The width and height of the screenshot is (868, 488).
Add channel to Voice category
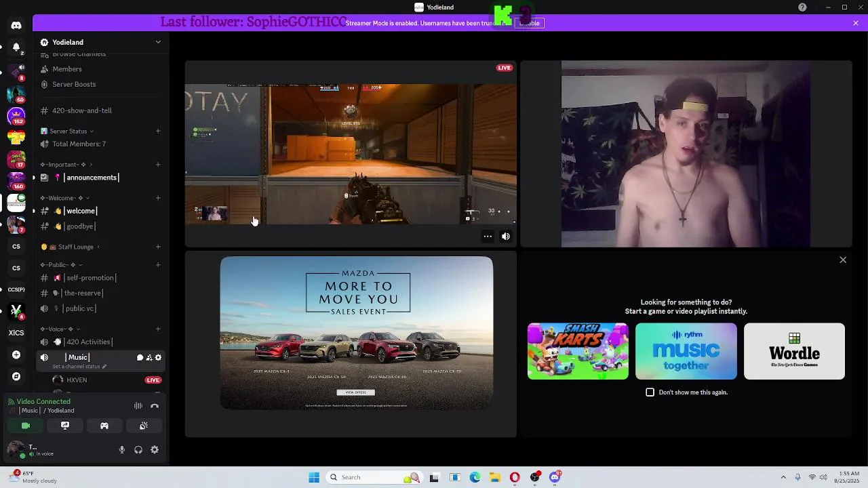[158, 329]
